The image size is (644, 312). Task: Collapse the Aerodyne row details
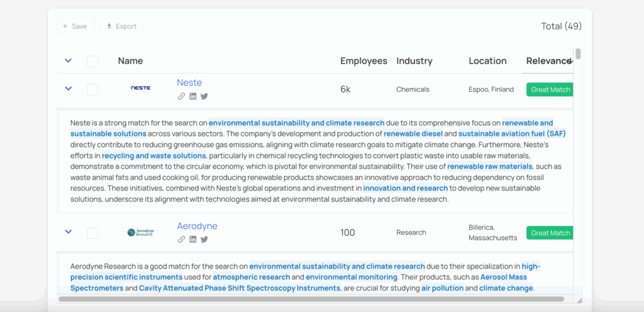[x=69, y=232]
